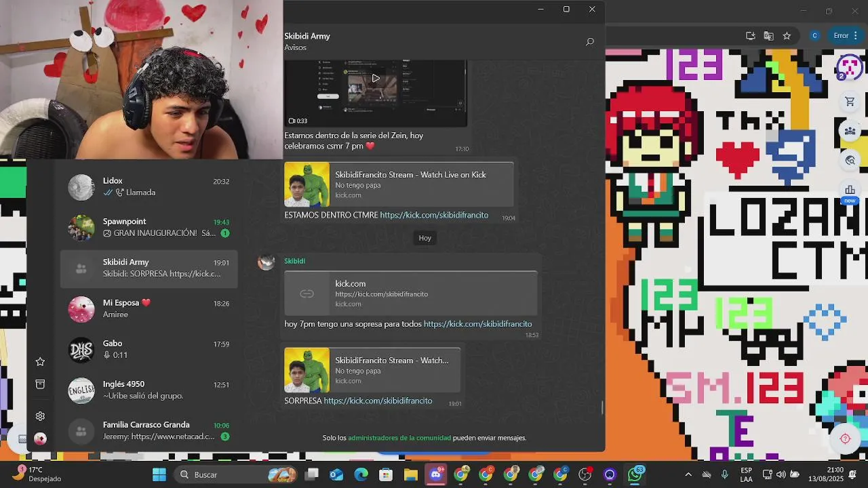Open the Gabo chat

pyautogui.click(x=149, y=350)
